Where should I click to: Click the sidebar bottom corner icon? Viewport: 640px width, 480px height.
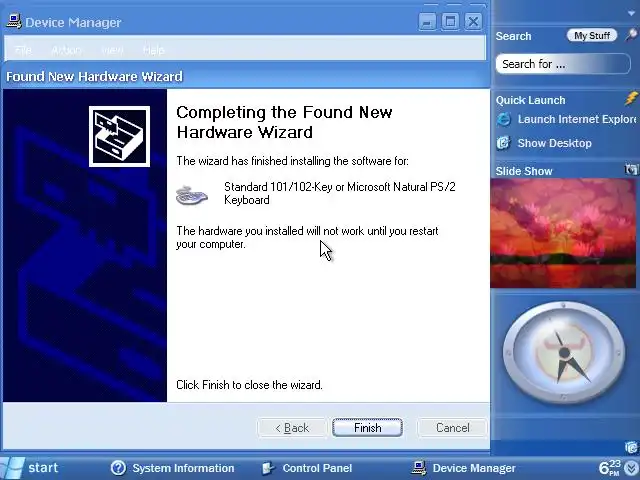click(x=631, y=447)
